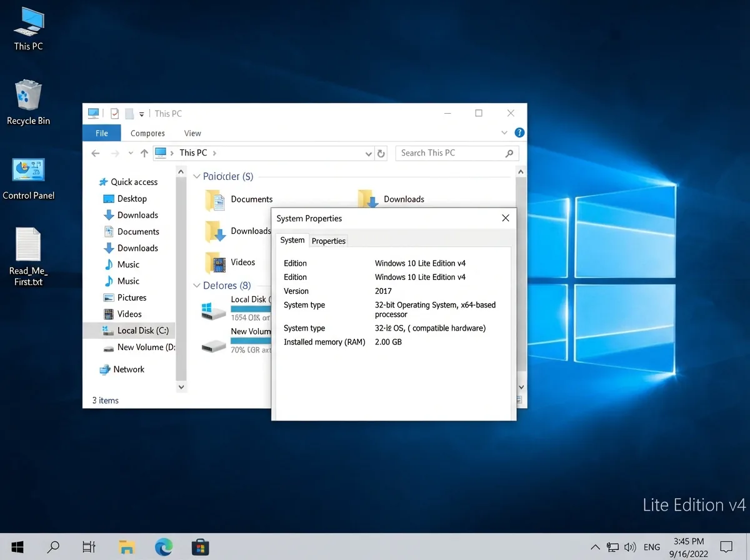Expand the address bar history dropdown

point(368,154)
